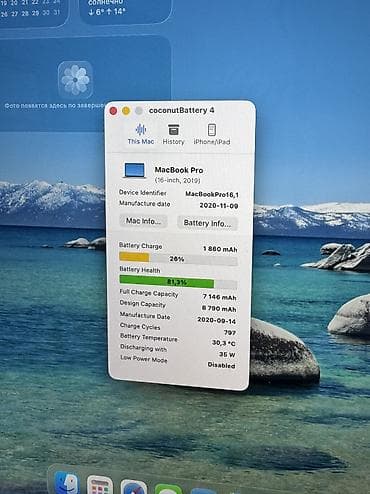Screen dimensions: 370x494
Task: Minimize coconutBattery with the yellow button
Action: (x=126, y=111)
